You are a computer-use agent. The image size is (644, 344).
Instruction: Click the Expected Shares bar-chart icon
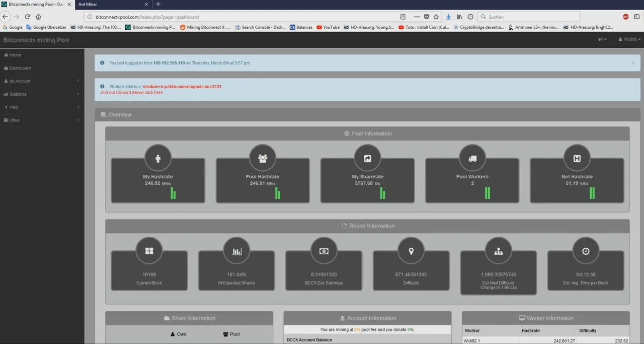[x=236, y=251]
